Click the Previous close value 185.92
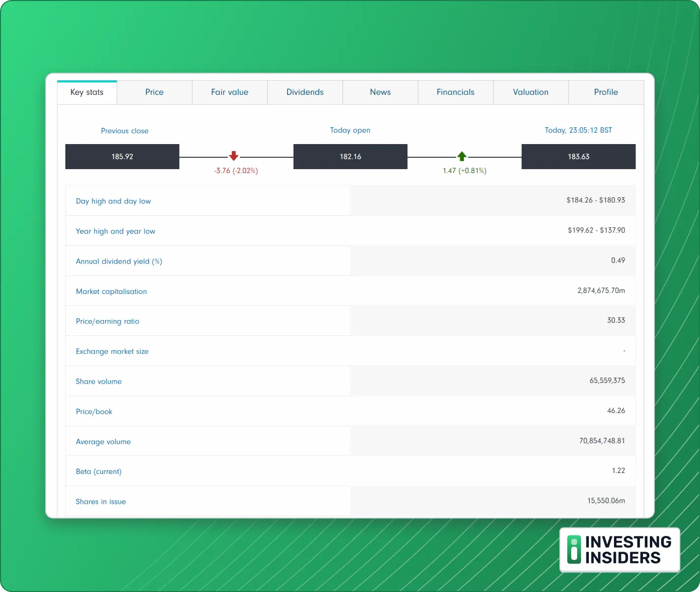Viewport: 700px width, 592px height. (x=122, y=156)
